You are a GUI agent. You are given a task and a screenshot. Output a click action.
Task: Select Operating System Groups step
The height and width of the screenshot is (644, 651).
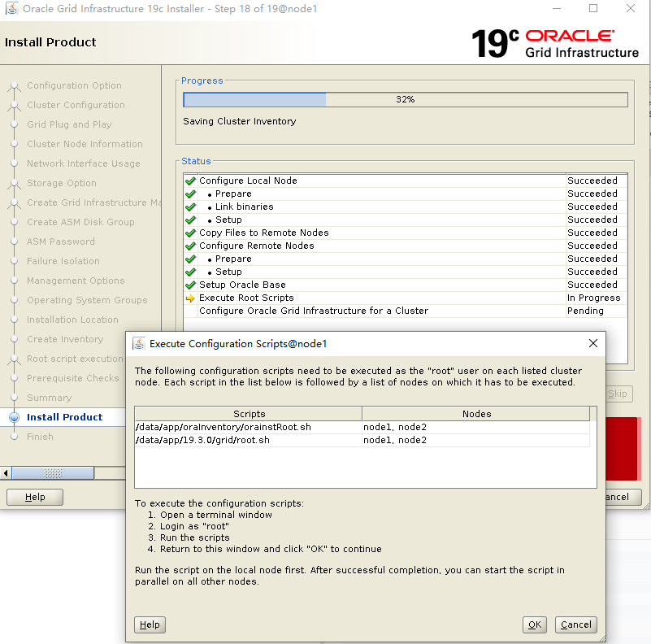(87, 300)
